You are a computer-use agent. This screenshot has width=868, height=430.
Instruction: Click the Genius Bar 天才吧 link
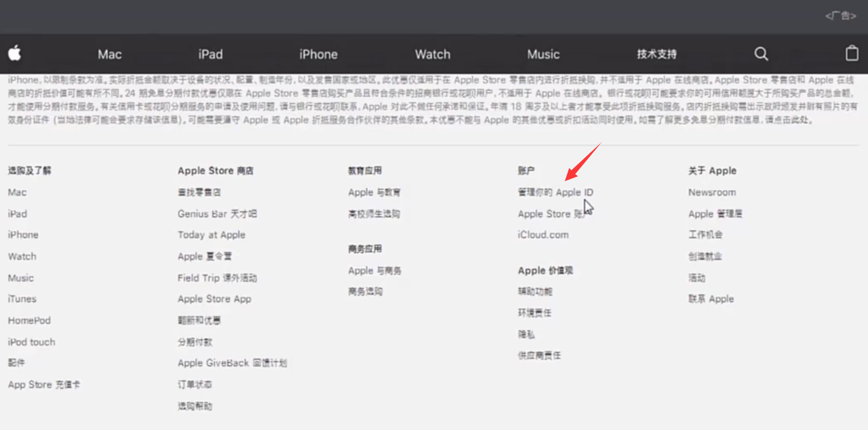tap(217, 214)
